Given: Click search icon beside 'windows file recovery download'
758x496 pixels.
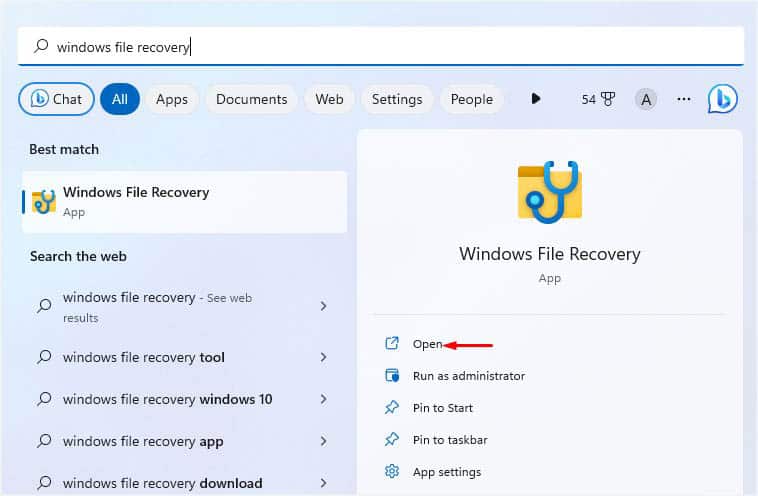Looking at the screenshot, I should (x=44, y=482).
